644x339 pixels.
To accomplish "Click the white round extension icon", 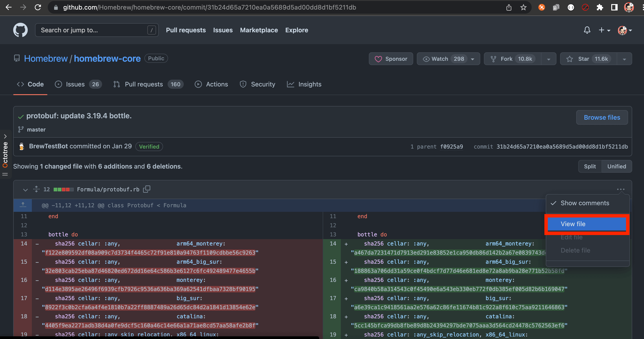I will click(x=571, y=8).
